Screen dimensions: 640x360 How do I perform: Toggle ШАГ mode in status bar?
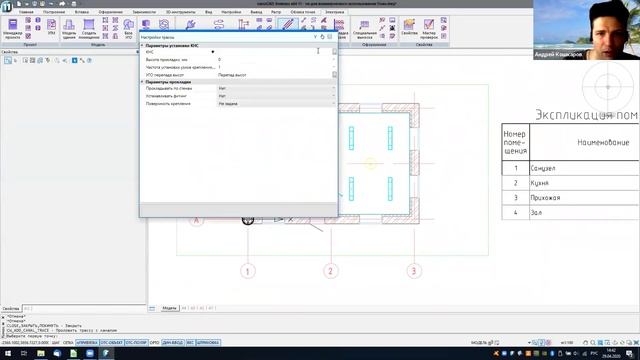pyautogui.click(x=56, y=343)
